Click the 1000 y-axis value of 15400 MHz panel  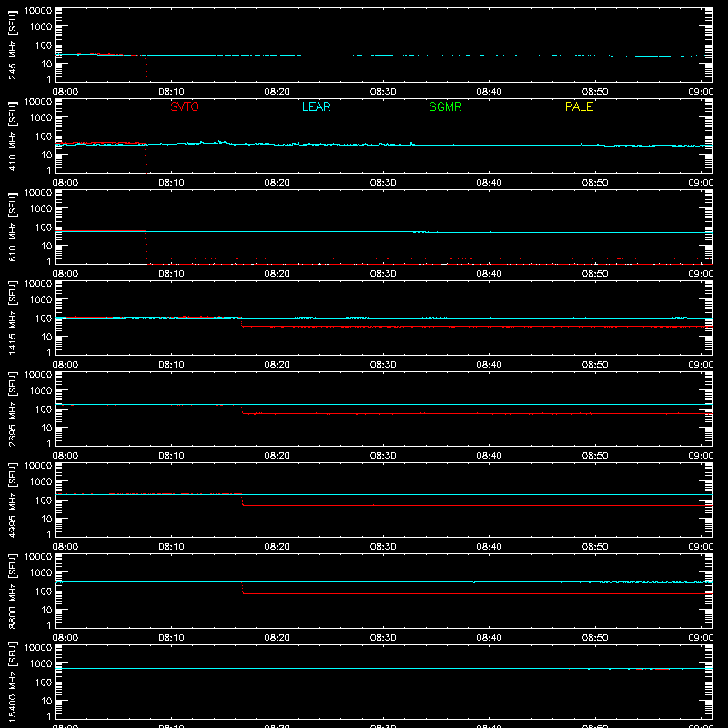point(41,664)
